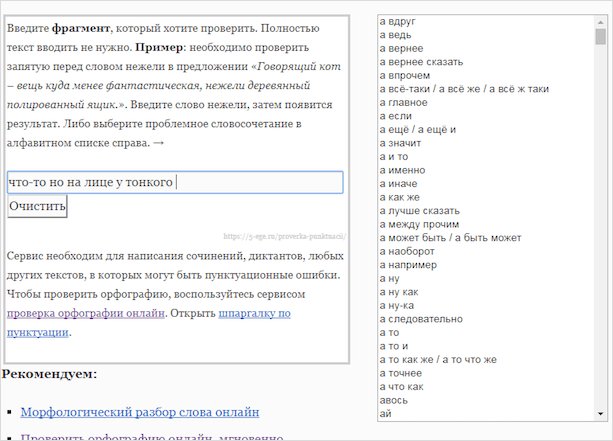Choose "а наоборот" from the list
Viewport: 613px width, 441px height.
407,251
